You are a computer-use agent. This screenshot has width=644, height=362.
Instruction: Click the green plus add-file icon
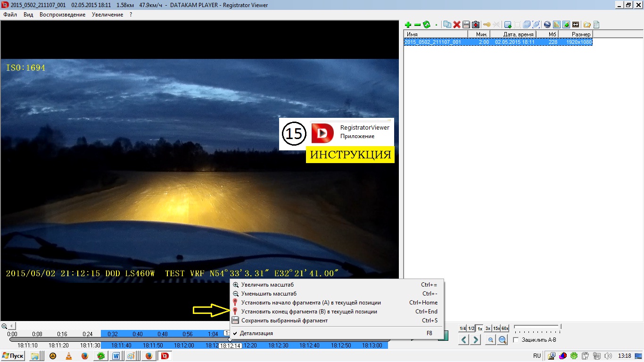[x=408, y=25]
